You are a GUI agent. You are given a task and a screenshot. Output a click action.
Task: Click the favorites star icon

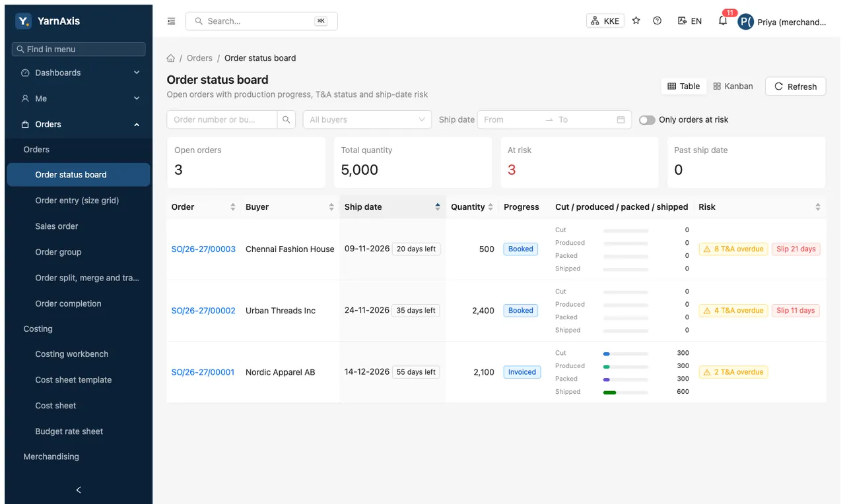tap(636, 21)
